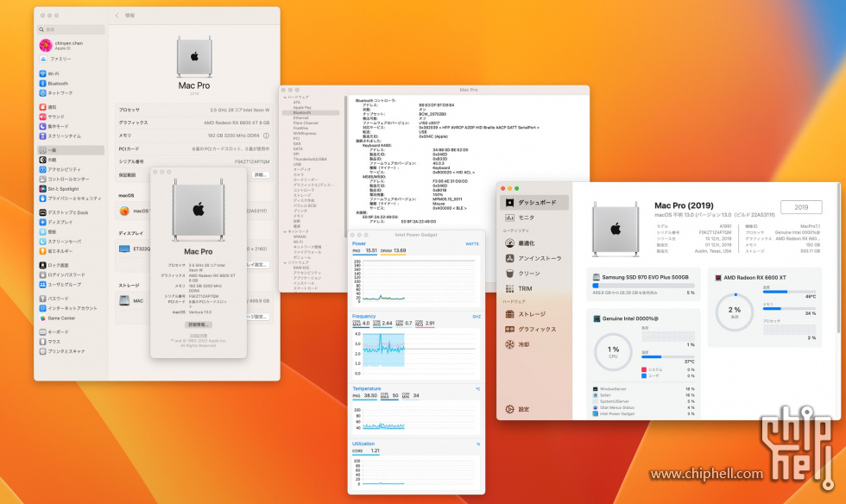Select Bluetooth row in System Information tree
The width and height of the screenshot is (846, 504).
(x=311, y=113)
